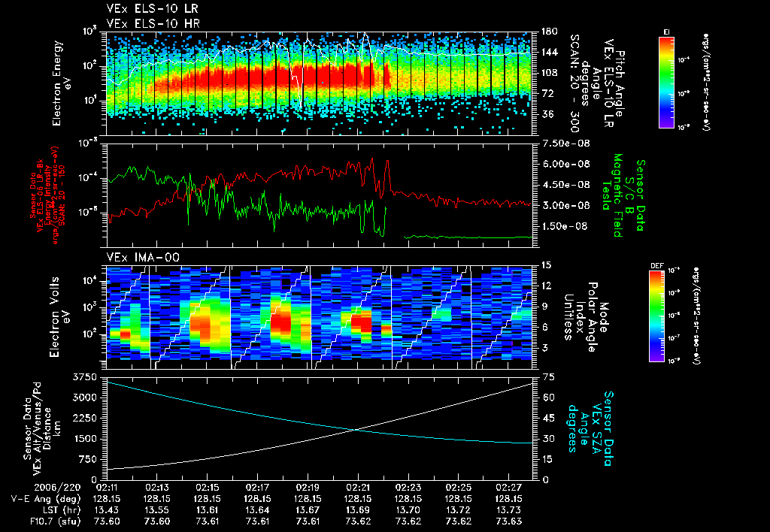
Task: Click the 02:25 time tick label
Action: (x=459, y=488)
